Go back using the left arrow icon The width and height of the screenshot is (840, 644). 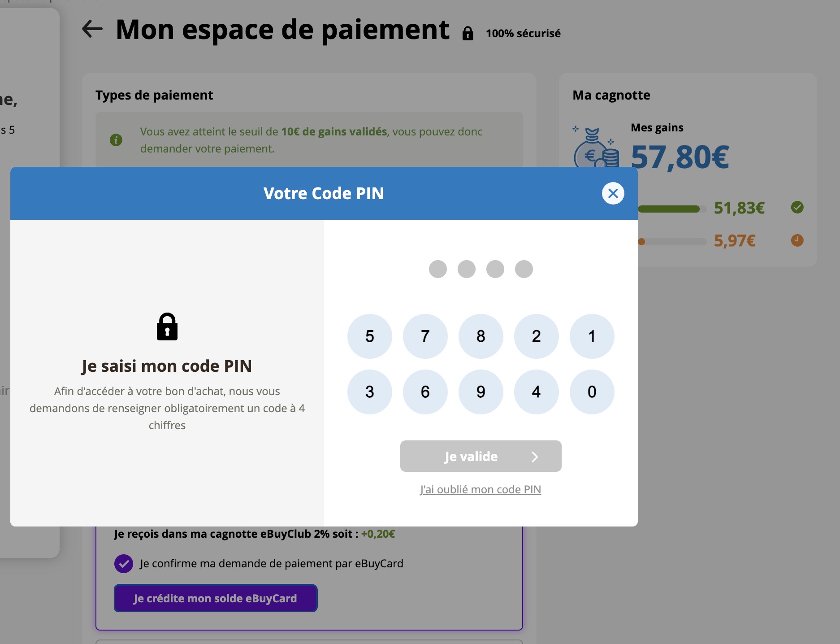coord(92,29)
